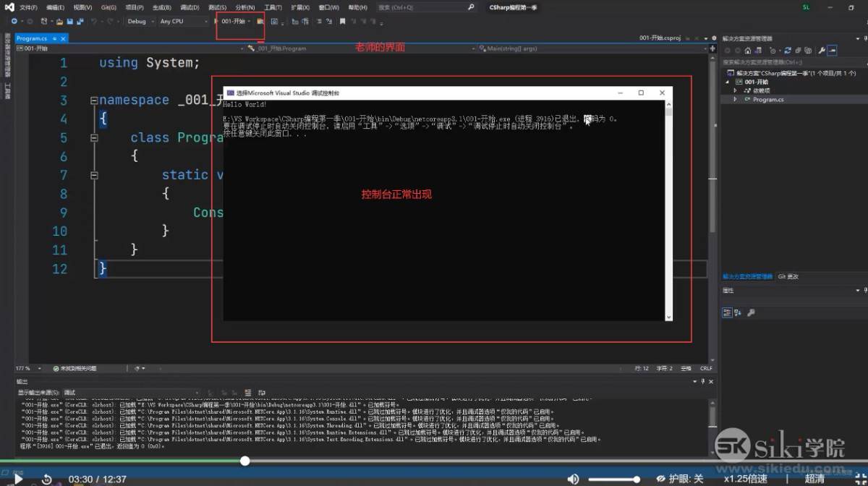Maximize the debug console window
The width and height of the screenshot is (868, 486).
pyautogui.click(x=641, y=93)
